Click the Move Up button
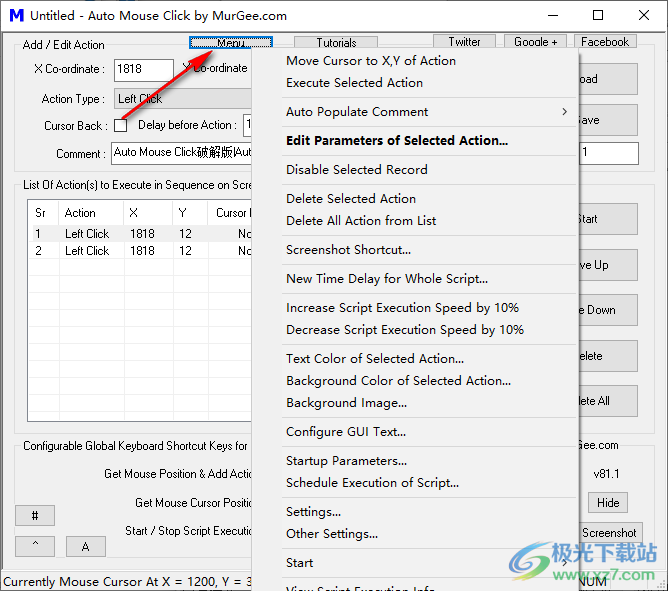 tap(608, 265)
